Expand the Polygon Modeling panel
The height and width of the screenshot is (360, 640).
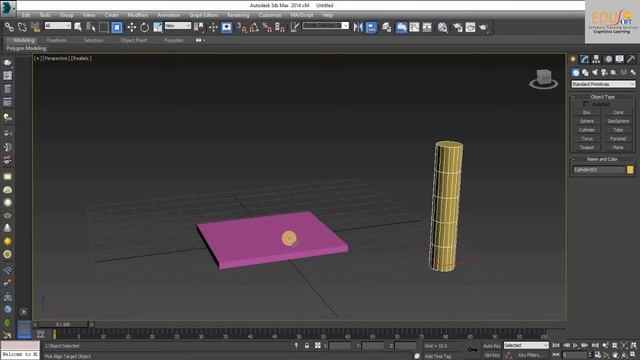(x=26, y=48)
